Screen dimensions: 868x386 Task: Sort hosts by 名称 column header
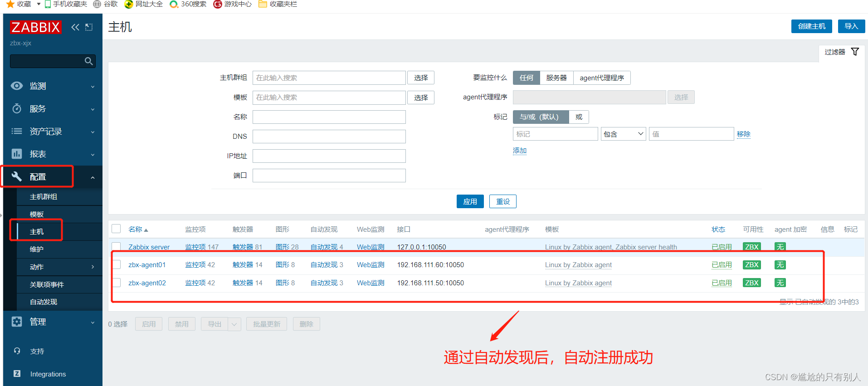[138, 229]
